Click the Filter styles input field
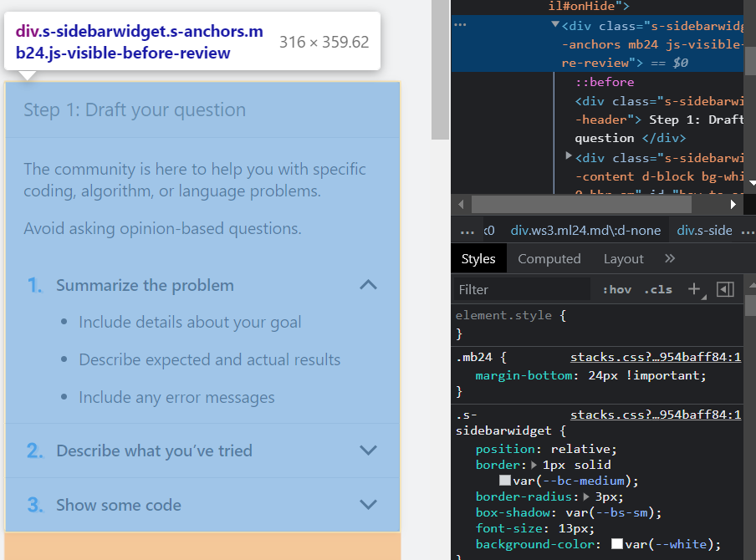This screenshot has width=756, height=560. (x=522, y=289)
